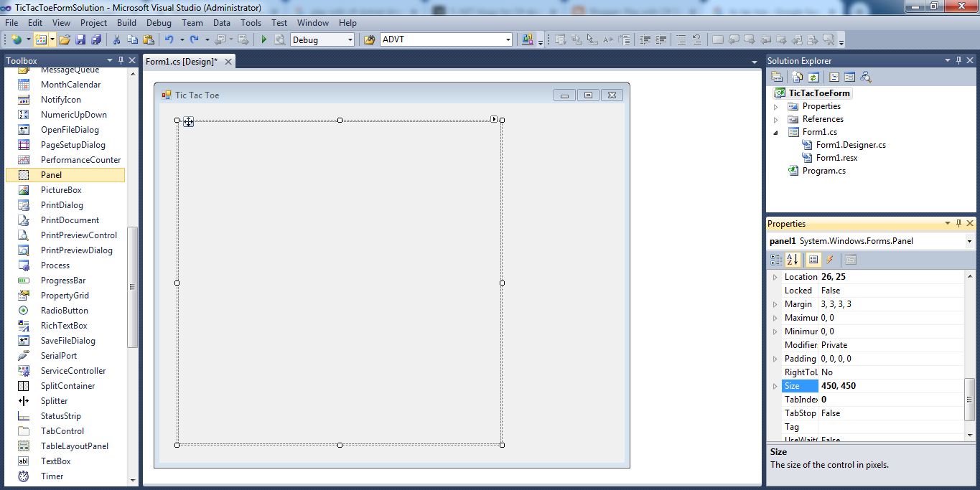This screenshot has width=980, height=490.
Task: Switch Properties panel to alphabetical sorting
Action: click(793, 260)
